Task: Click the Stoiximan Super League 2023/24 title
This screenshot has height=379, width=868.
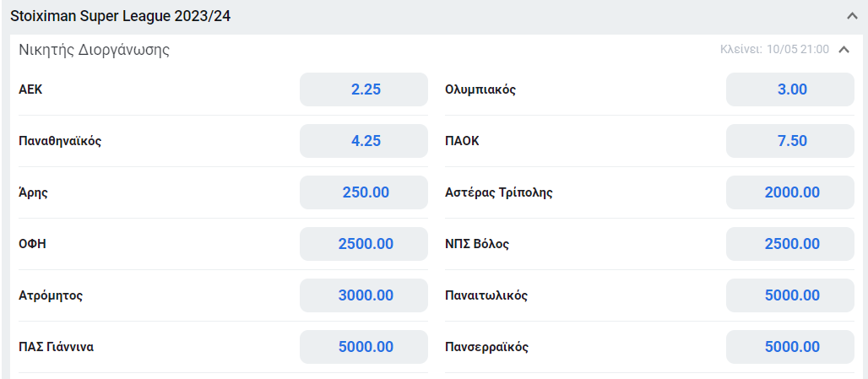Action: pyautogui.click(x=120, y=16)
